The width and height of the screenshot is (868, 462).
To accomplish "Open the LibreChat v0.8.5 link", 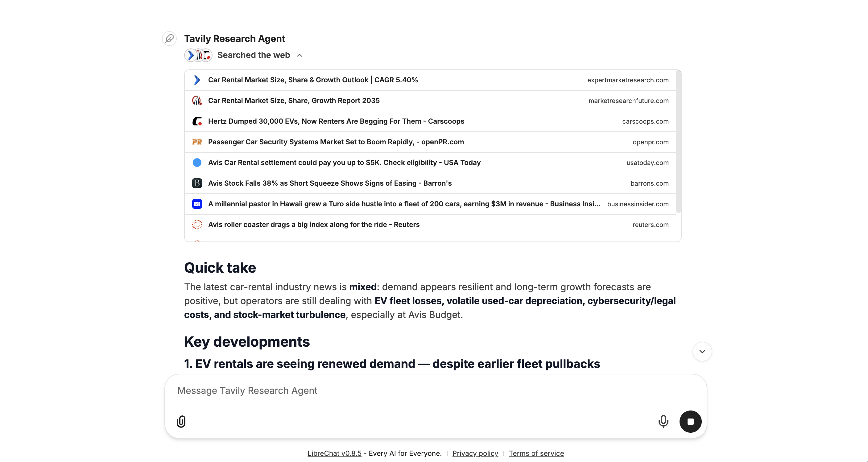I will coord(334,454).
